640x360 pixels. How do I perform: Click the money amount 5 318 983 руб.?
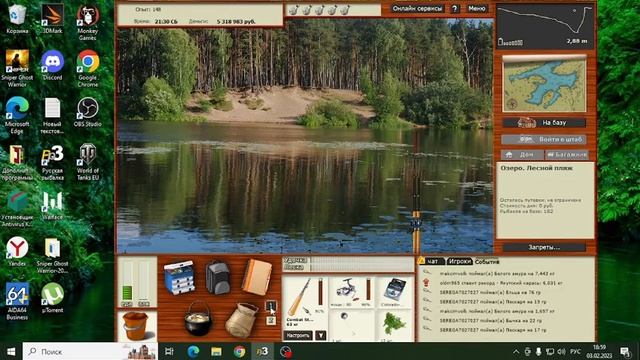[x=236, y=21]
